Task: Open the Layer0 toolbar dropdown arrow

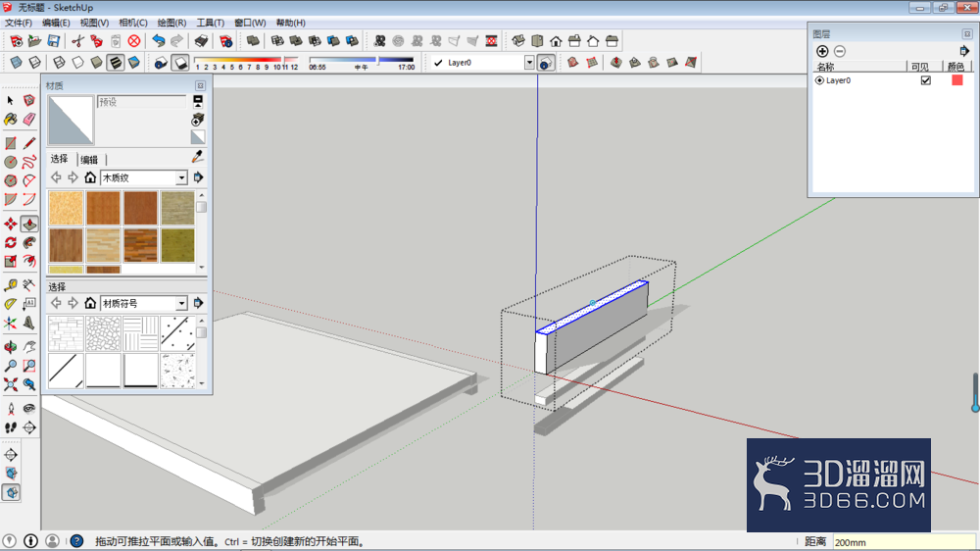Action: [x=529, y=63]
